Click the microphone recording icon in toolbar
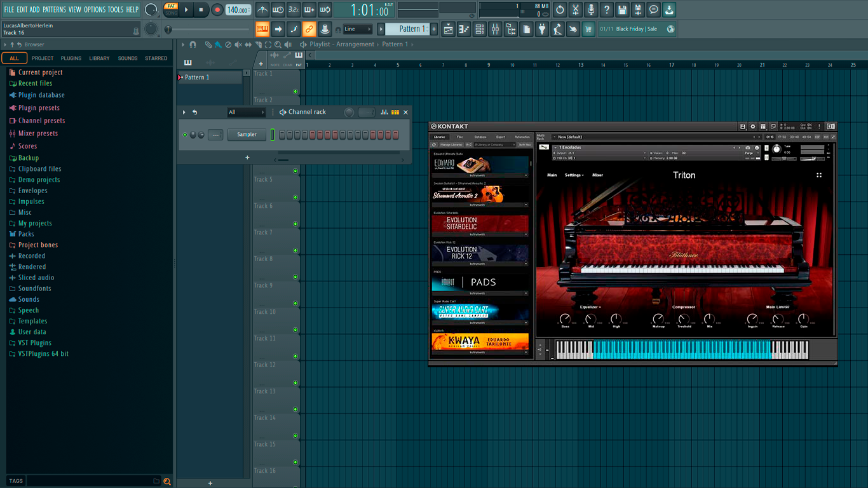The width and height of the screenshot is (868, 488). (x=591, y=10)
